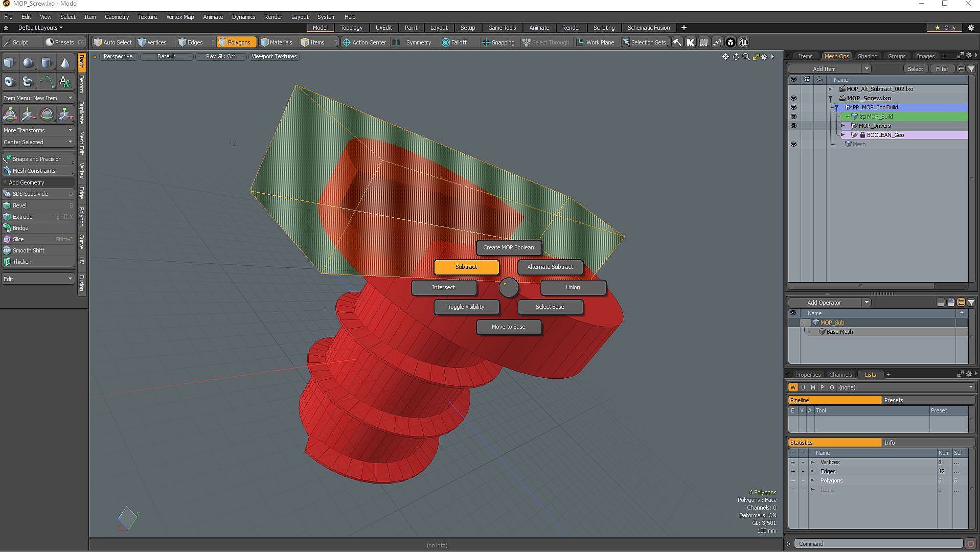
Task: Click the Move to Base button
Action: (508, 327)
